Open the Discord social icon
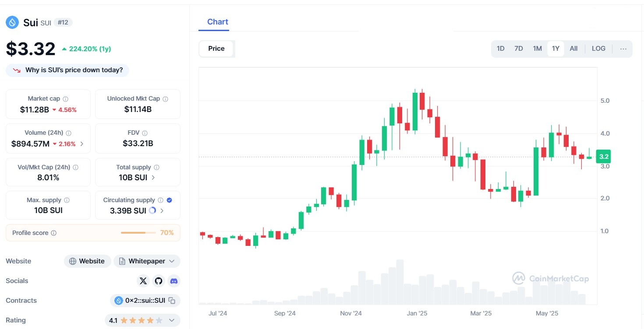644x329 pixels. (x=174, y=281)
